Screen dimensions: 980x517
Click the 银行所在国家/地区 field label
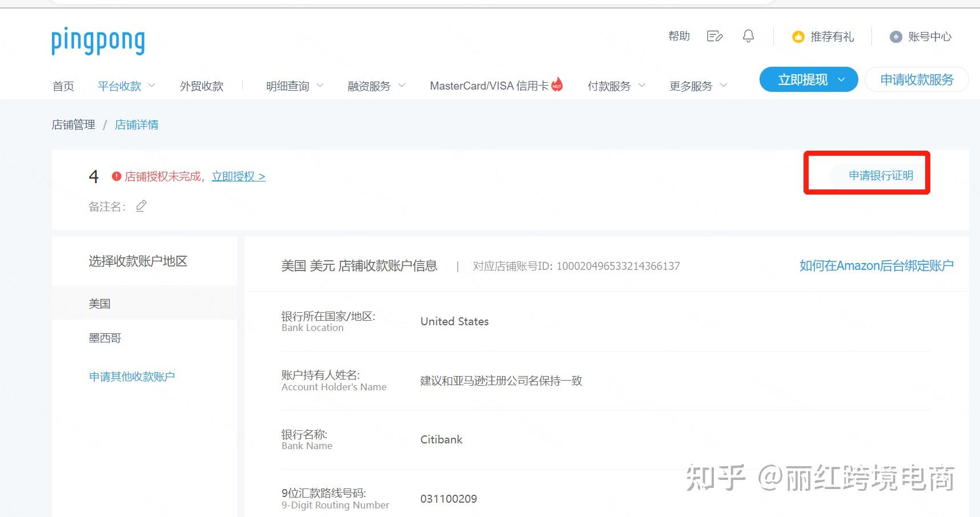[x=328, y=316]
